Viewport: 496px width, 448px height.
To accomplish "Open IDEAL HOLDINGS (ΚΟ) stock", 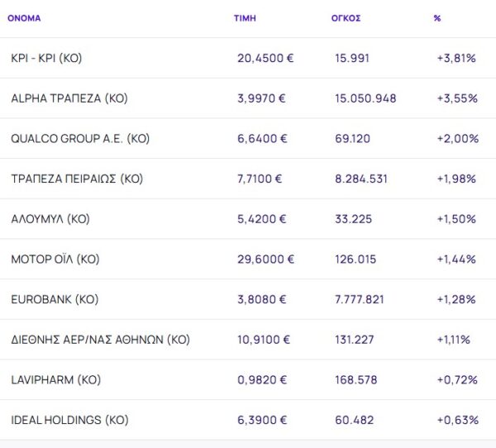I will pyautogui.click(x=69, y=420).
